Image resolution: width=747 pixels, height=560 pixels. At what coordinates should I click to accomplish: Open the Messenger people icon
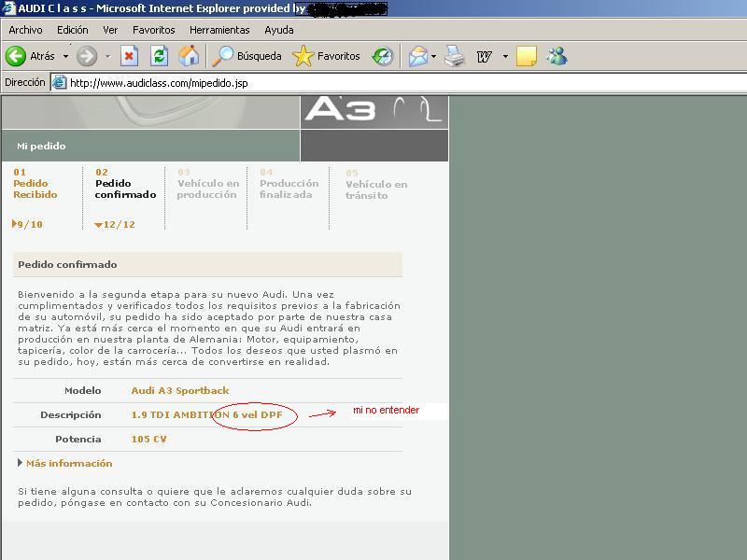pos(557,56)
